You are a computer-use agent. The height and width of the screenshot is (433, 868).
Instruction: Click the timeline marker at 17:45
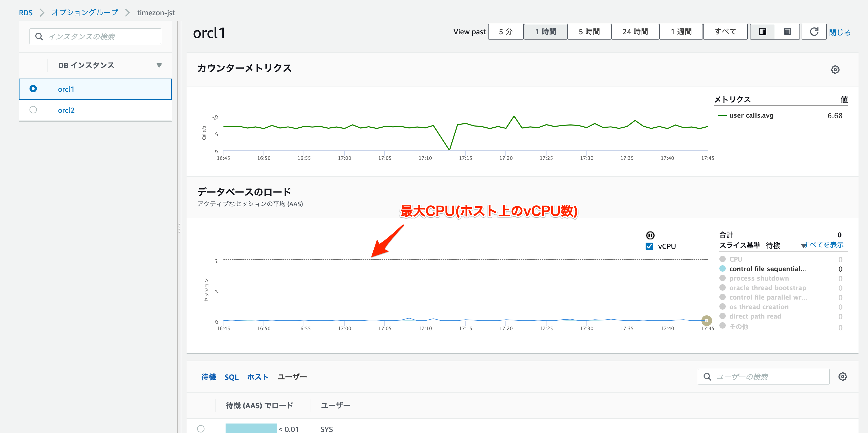tap(706, 320)
